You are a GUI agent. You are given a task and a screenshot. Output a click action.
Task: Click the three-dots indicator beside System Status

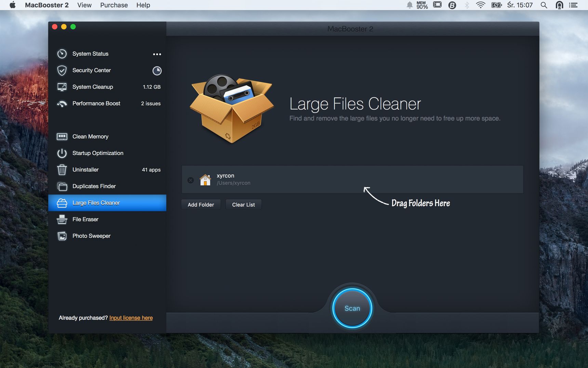coord(157,54)
